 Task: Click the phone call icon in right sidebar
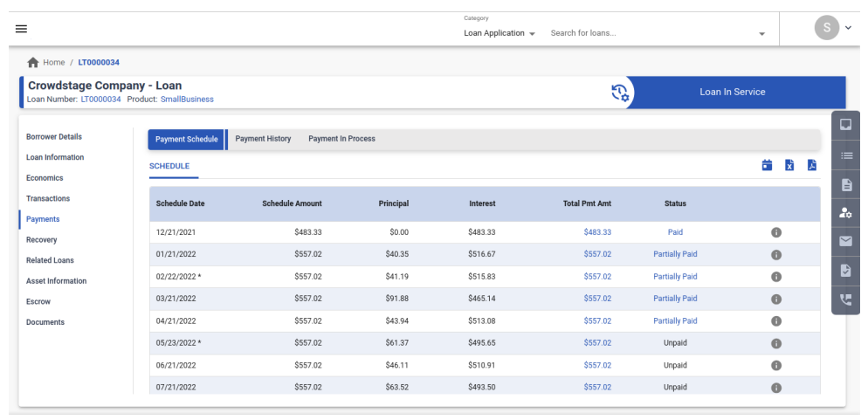[845, 300]
